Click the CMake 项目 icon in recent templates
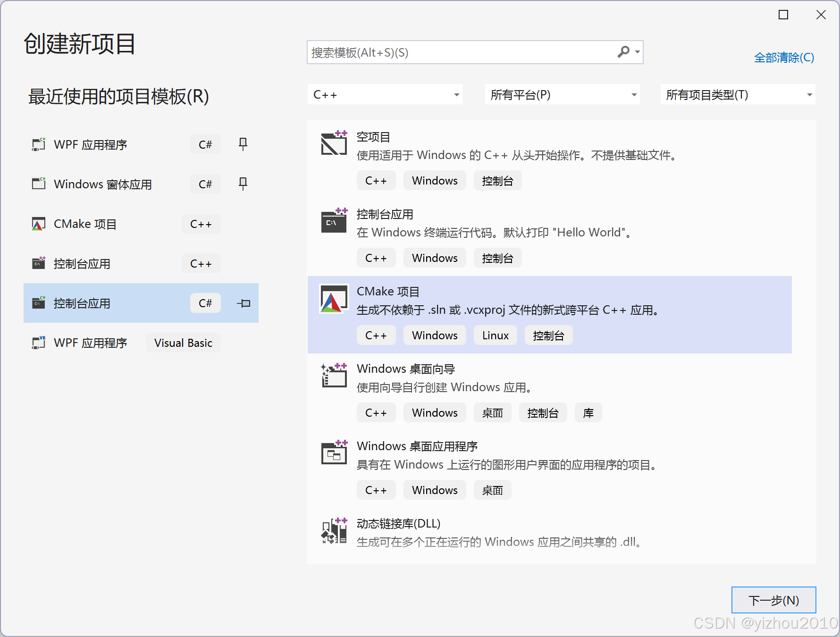 tap(39, 224)
